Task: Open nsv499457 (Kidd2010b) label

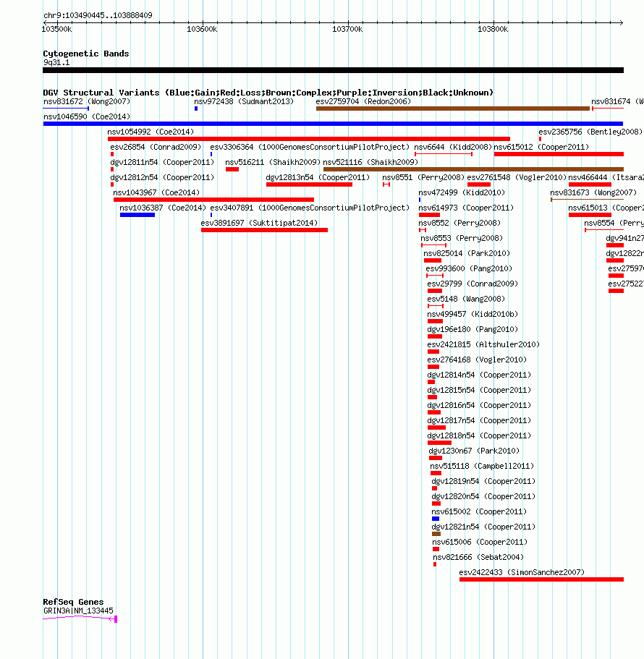Action: [x=473, y=314]
